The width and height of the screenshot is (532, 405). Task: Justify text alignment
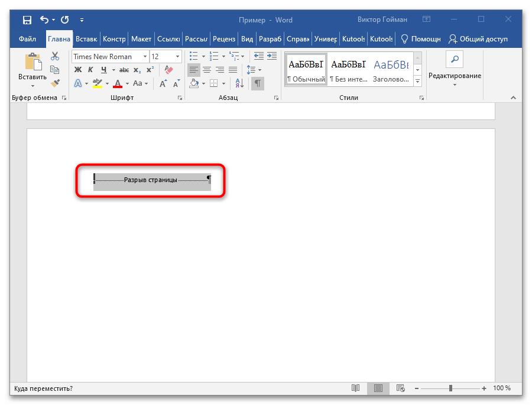[233, 70]
